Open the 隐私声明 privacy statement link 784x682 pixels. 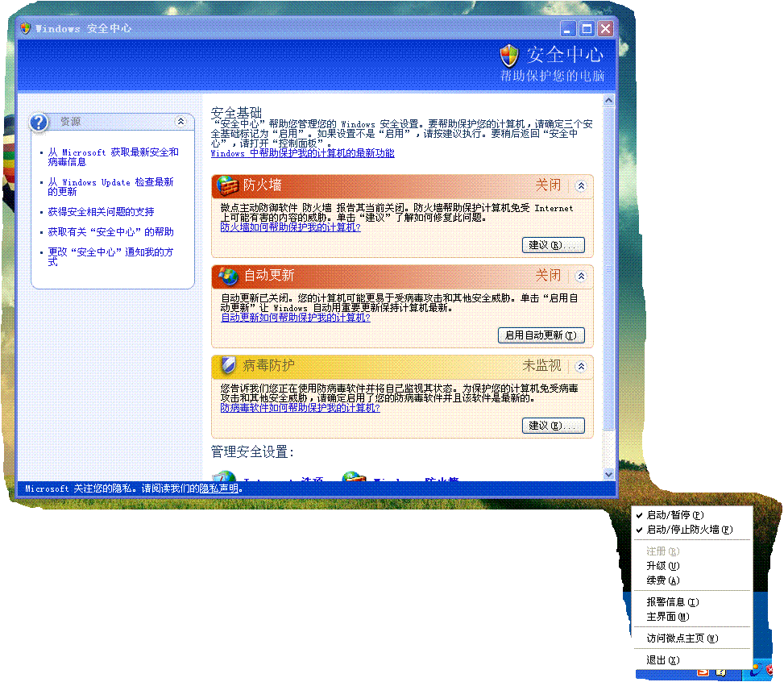pyautogui.click(x=219, y=489)
